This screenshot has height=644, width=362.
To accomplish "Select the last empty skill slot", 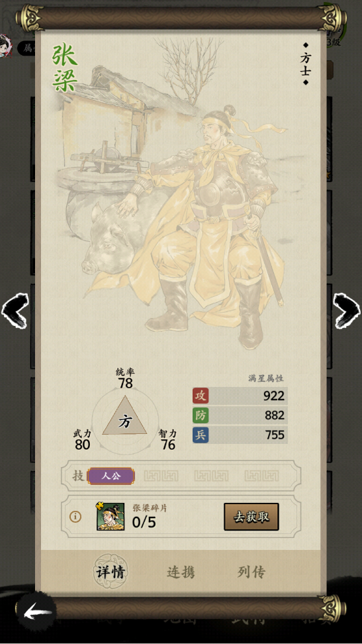I will coord(262,476).
